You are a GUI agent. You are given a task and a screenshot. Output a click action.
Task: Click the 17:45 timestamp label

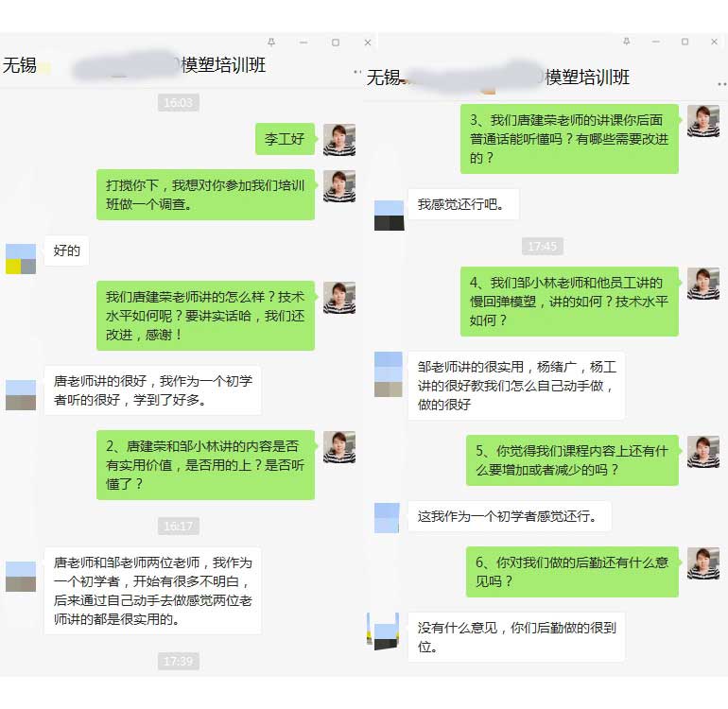543,246
